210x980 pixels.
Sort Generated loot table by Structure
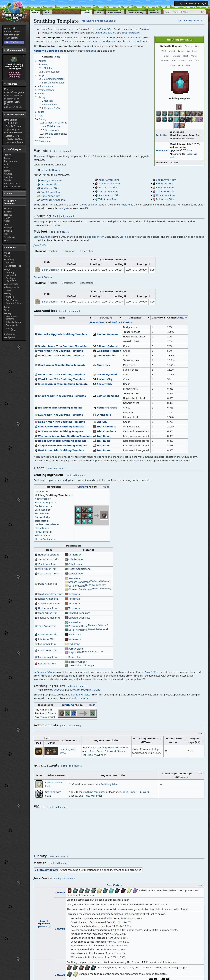pyautogui.click(x=107, y=318)
